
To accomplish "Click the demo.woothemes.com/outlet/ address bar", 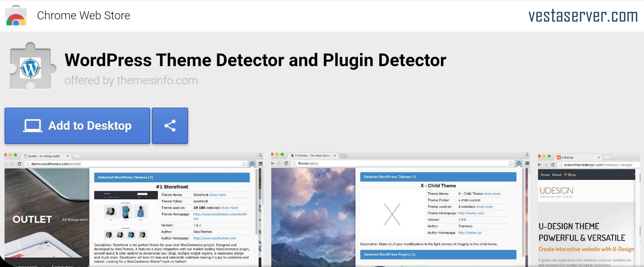I will click(136, 164).
